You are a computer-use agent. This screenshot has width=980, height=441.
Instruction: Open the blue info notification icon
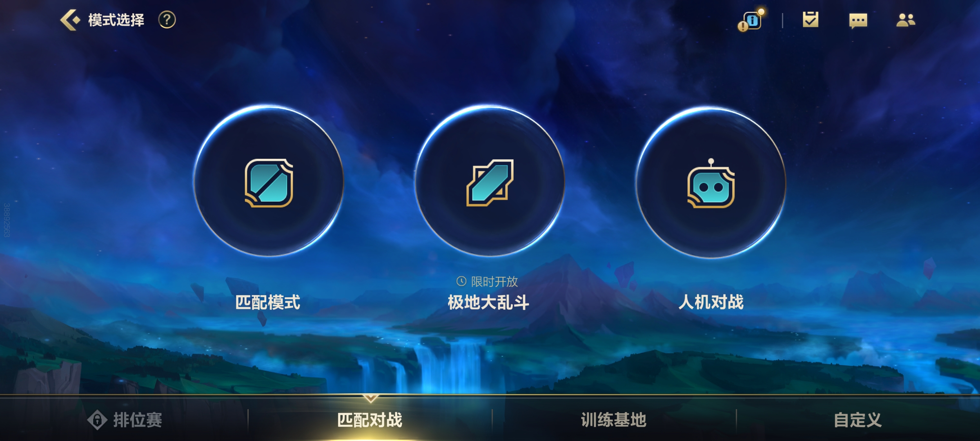(x=751, y=20)
